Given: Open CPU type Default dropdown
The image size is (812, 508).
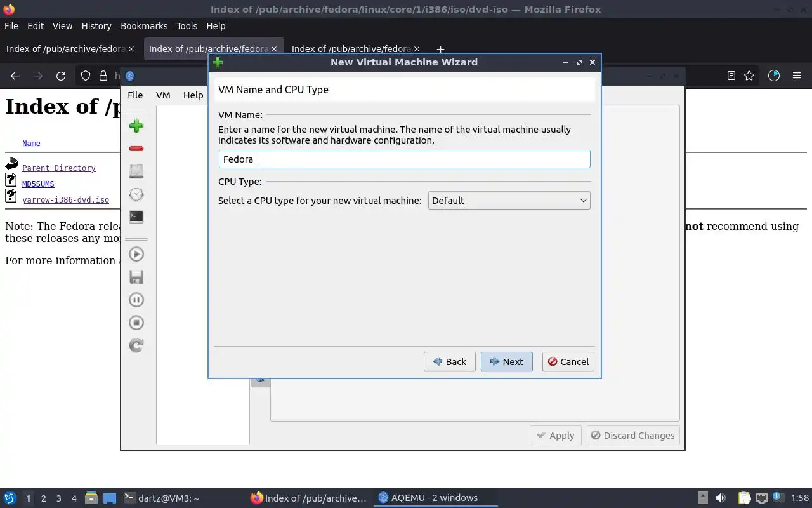Looking at the screenshot, I should pos(509,201).
